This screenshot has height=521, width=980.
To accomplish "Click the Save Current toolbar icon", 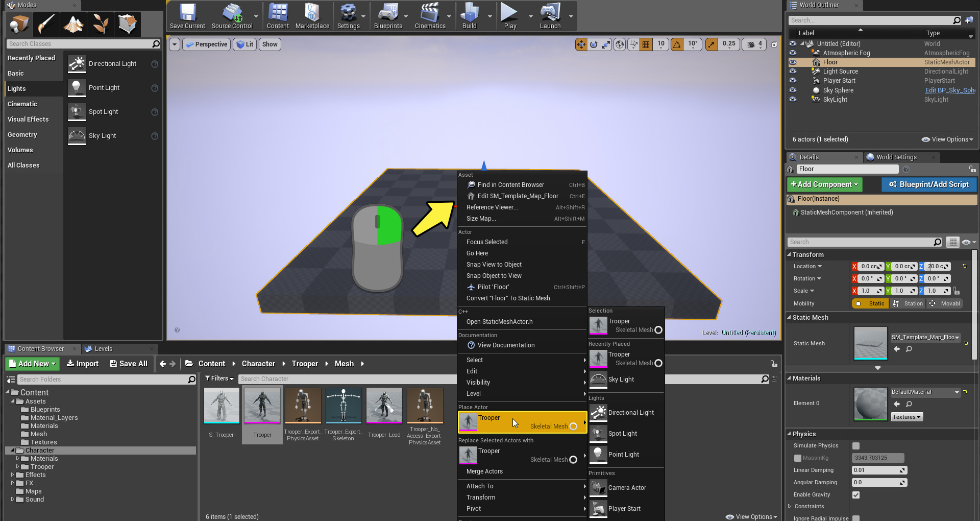I will click(187, 16).
